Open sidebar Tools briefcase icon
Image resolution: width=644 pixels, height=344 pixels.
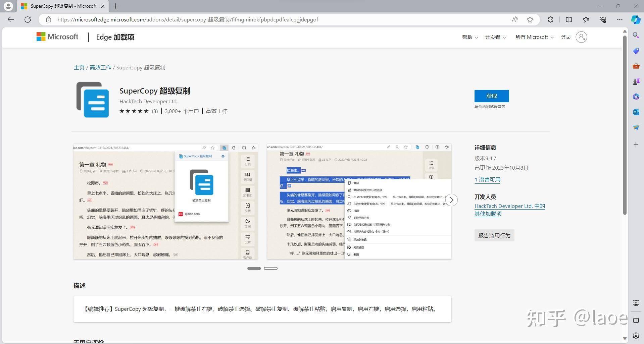(x=636, y=66)
